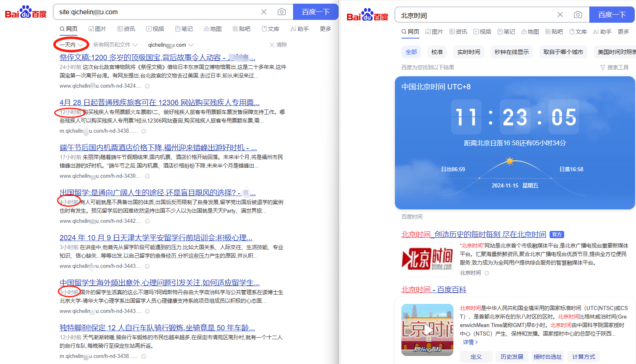The height and width of the screenshot is (364, 636).
Task: Select 图片 tab in right window
Action: [x=434, y=32]
